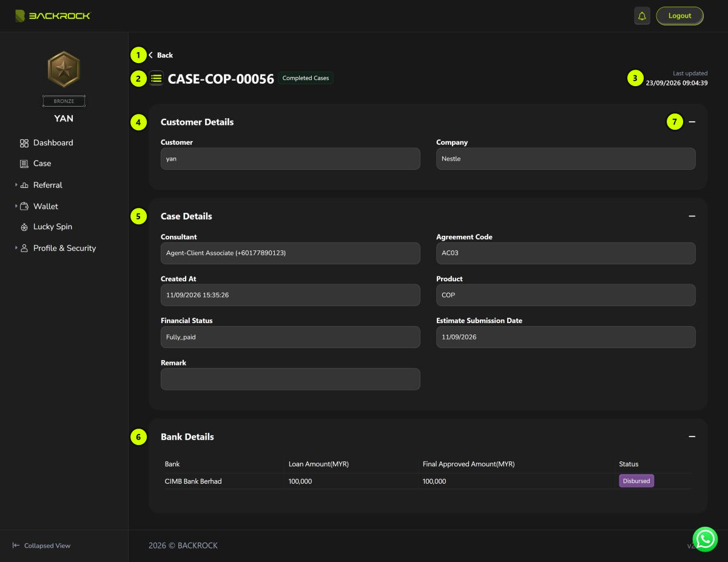Image resolution: width=728 pixels, height=562 pixels.
Task: Click the Completed Cases tag
Action: (x=306, y=78)
